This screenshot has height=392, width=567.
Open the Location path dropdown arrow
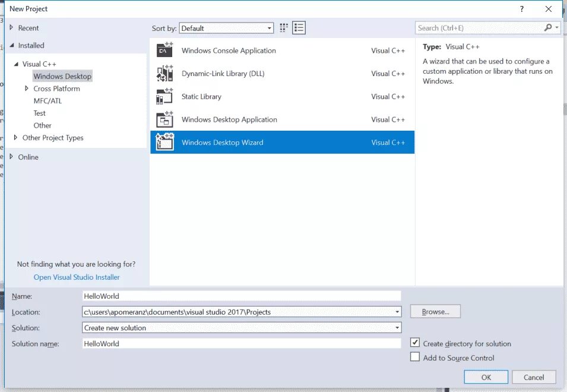[x=397, y=312]
